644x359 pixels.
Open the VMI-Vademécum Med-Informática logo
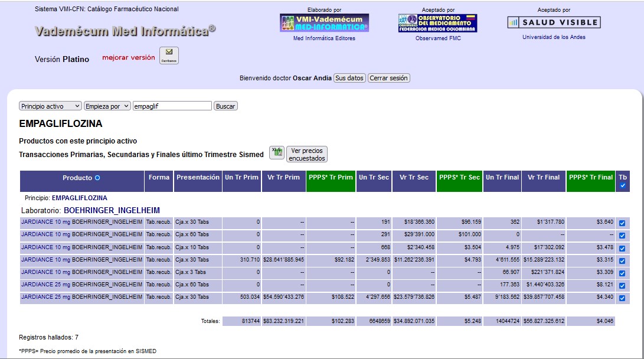pos(324,23)
